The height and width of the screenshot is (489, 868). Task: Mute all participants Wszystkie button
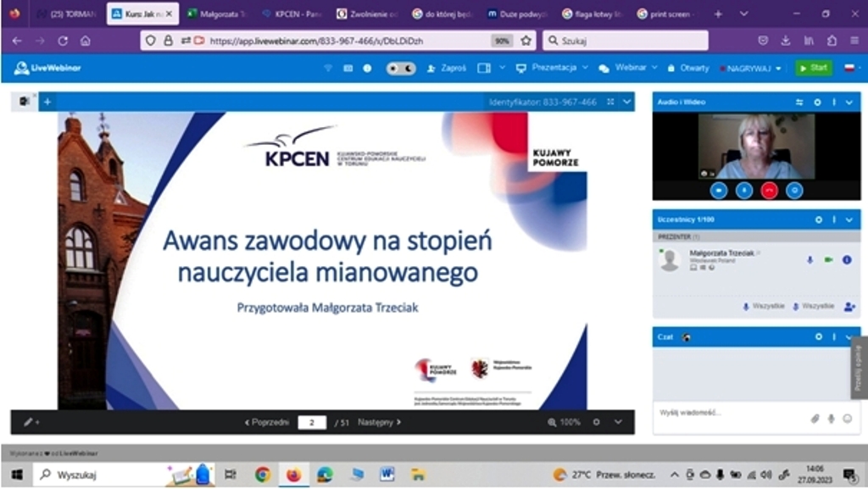click(813, 306)
